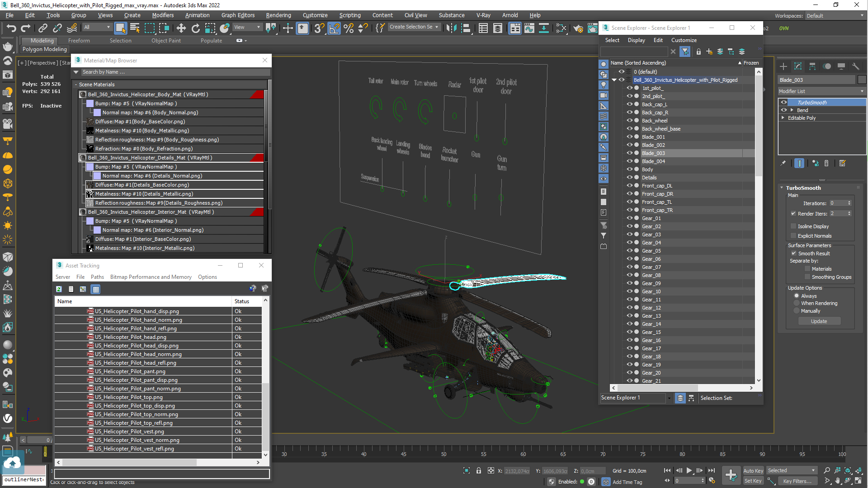Viewport: 868px width, 488px height.
Task: Click the Redo arrow in main toolbar
Action: click(26, 28)
